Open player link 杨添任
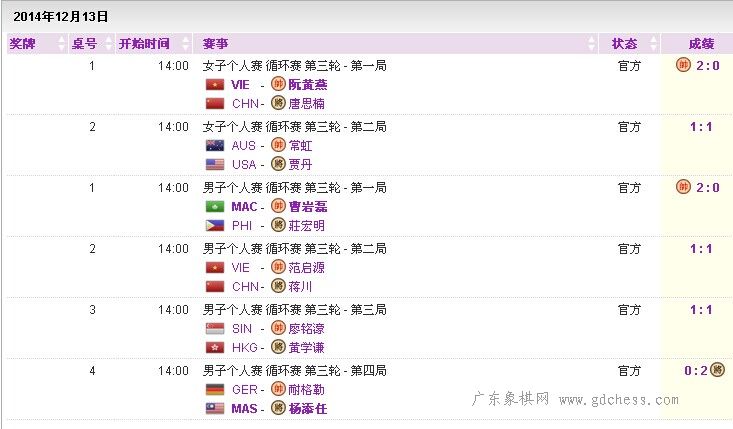The width and height of the screenshot is (733, 429). click(x=307, y=409)
